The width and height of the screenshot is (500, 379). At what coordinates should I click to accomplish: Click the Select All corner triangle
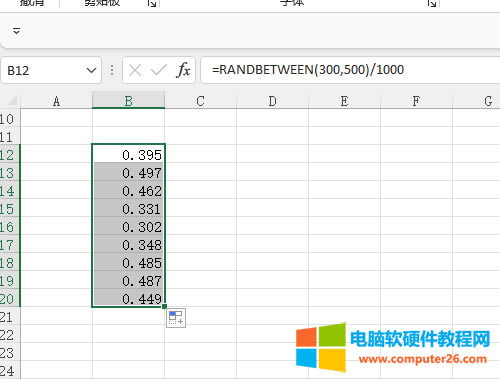pyautogui.click(x=12, y=101)
